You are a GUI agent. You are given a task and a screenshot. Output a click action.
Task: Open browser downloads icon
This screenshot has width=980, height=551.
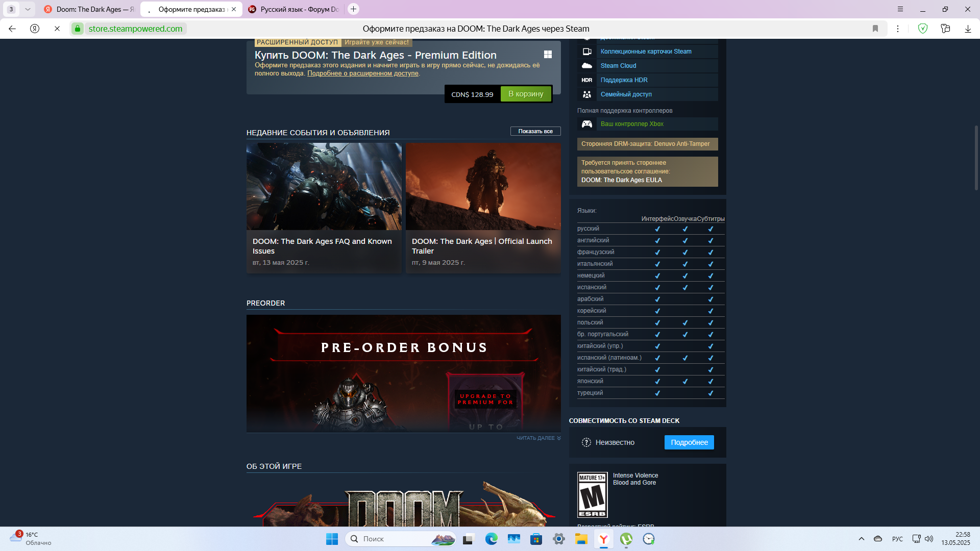click(x=968, y=29)
